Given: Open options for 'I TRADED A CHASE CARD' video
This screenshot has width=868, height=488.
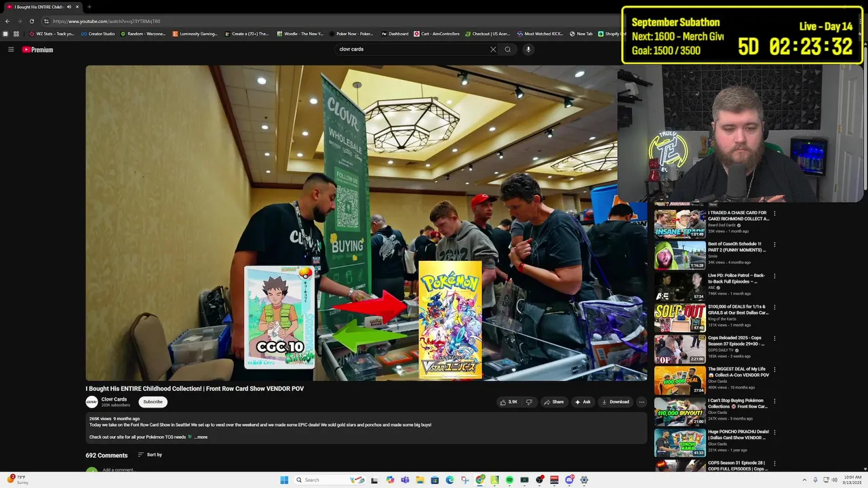Looking at the screenshot, I should click(x=774, y=213).
